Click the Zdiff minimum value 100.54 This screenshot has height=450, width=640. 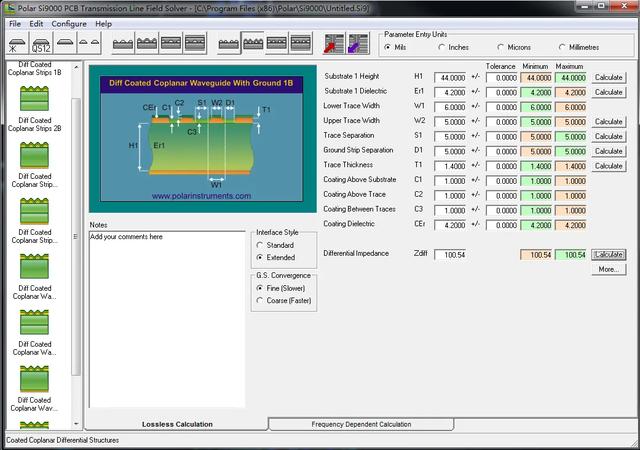coord(536,255)
